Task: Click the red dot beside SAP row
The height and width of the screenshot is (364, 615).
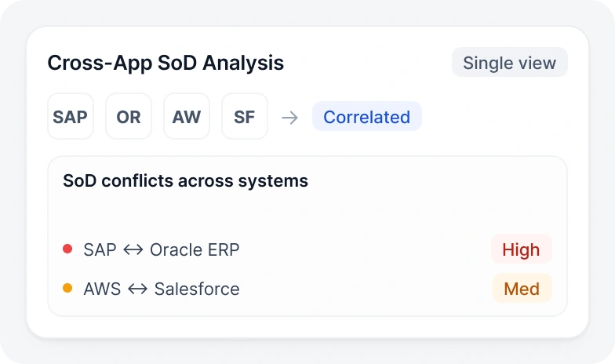Action: tap(67, 249)
